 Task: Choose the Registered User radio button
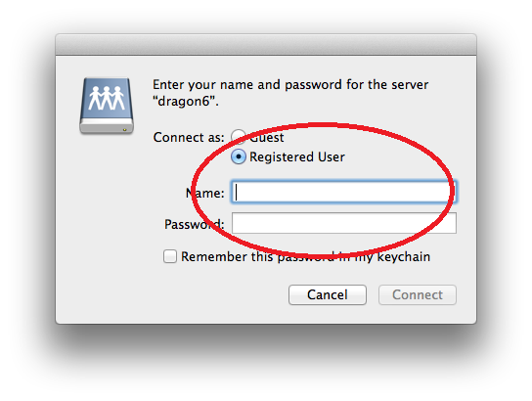[239, 156]
